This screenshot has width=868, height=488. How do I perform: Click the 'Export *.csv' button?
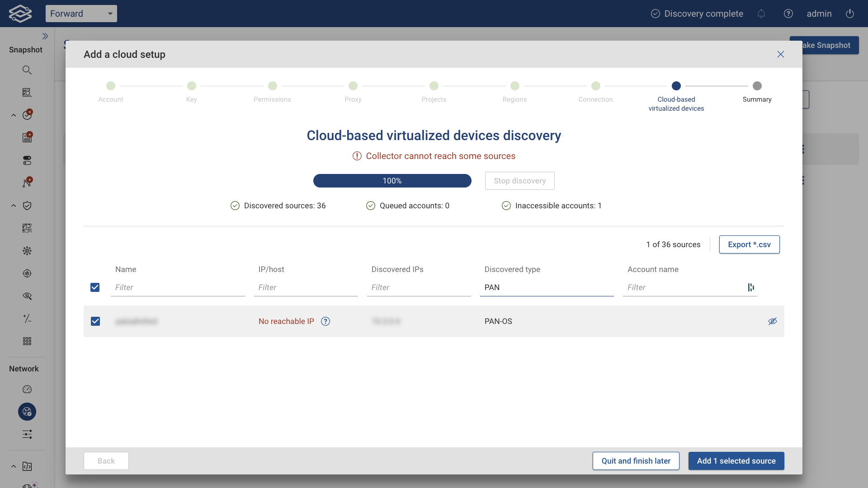pyautogui.click(x=749, y=244)
